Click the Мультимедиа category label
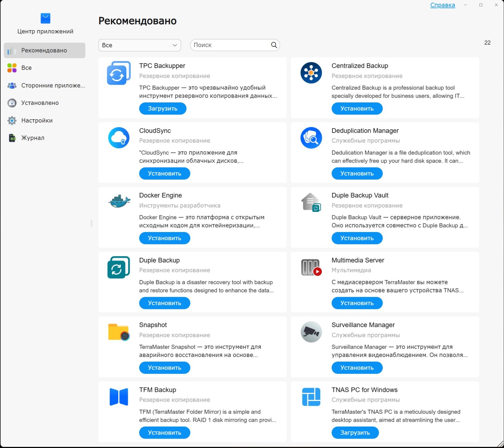 [351, 270]
